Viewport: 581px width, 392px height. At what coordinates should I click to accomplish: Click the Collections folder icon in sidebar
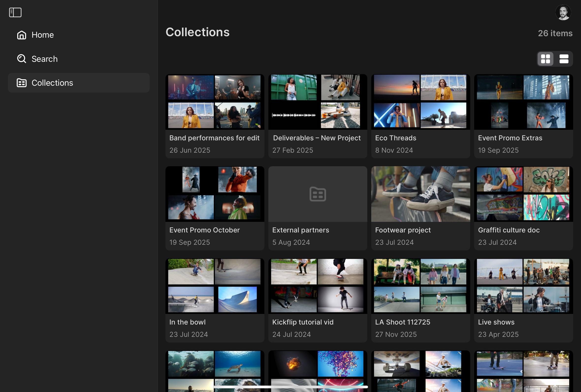(x=21, y=83)
